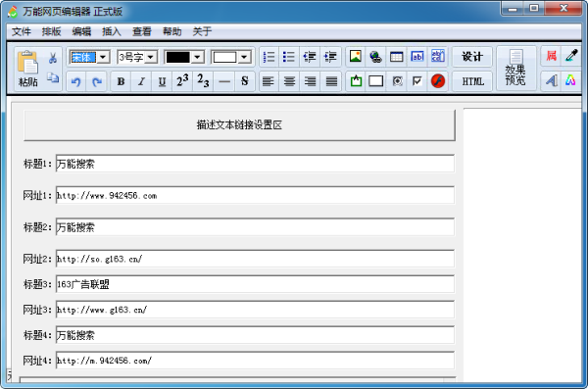Insert checkbox control icon
588x389 pixels.
pos(417,81)
